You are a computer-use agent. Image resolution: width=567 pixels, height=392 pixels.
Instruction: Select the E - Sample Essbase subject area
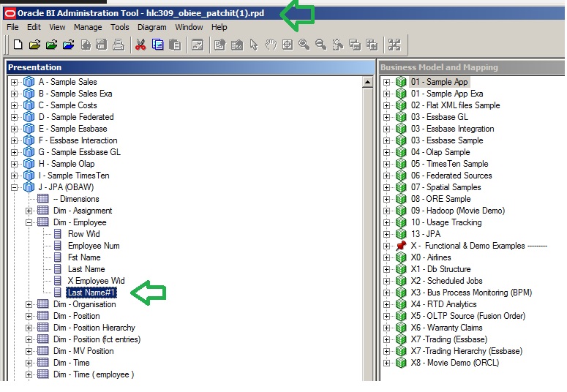[x=72, y=129]
